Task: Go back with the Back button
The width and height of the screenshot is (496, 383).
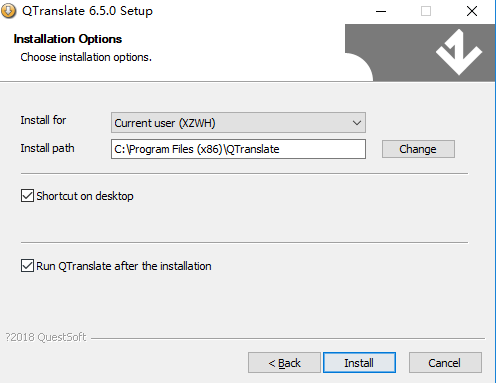Action: pyautogui.click(x=284, y=363)
